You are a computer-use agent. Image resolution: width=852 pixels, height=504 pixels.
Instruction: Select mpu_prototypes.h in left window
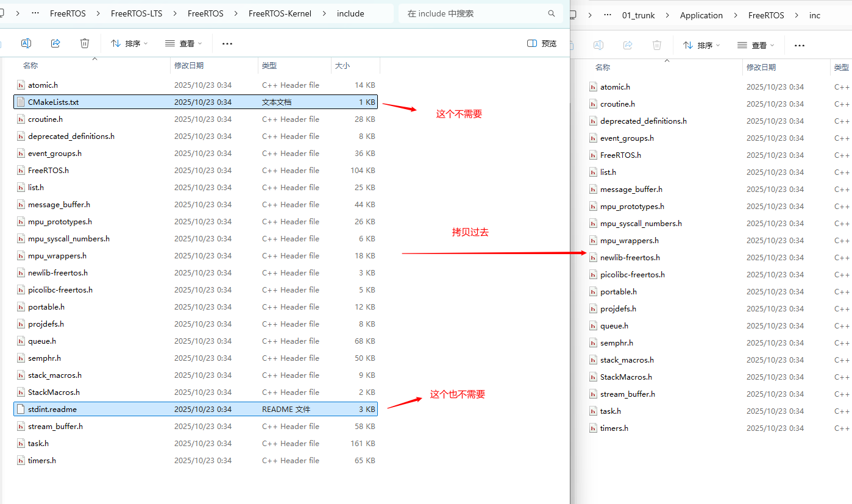coord(196,221)
